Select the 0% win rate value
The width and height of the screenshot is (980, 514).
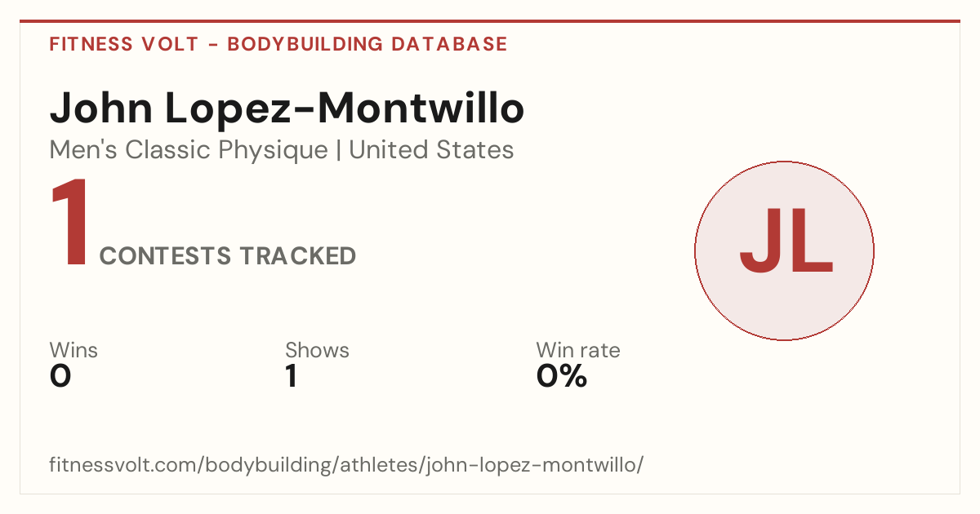click(562, 376)
